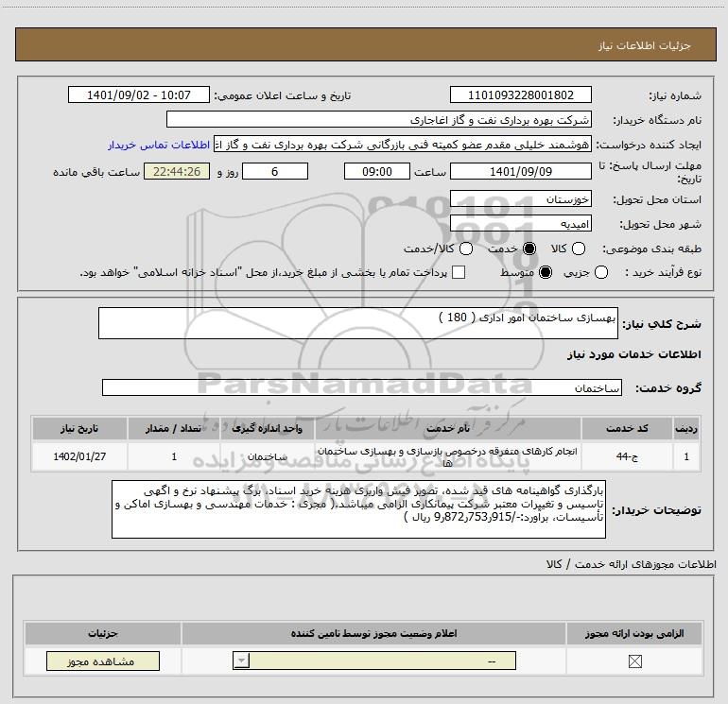Click the نام خدمت column header
The image size is (728, 704).
[448, 428]
